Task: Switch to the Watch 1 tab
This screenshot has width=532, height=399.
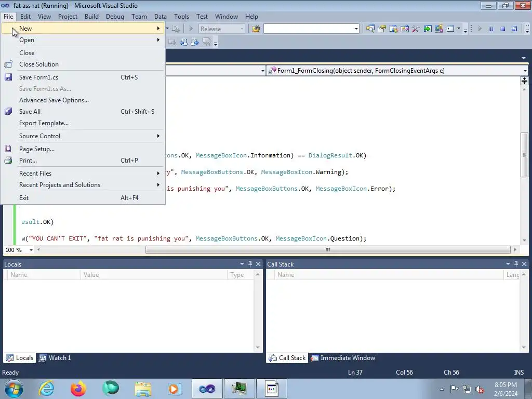Action: tap(55, 358)
